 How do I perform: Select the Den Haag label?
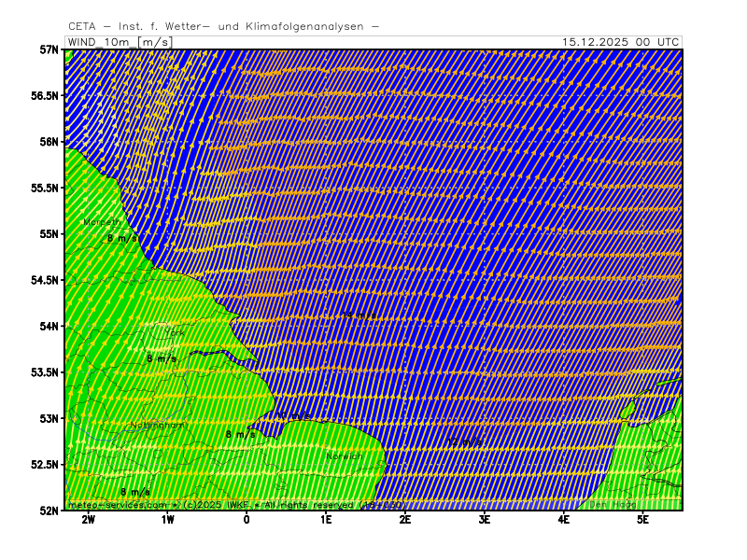coord(612,504)
